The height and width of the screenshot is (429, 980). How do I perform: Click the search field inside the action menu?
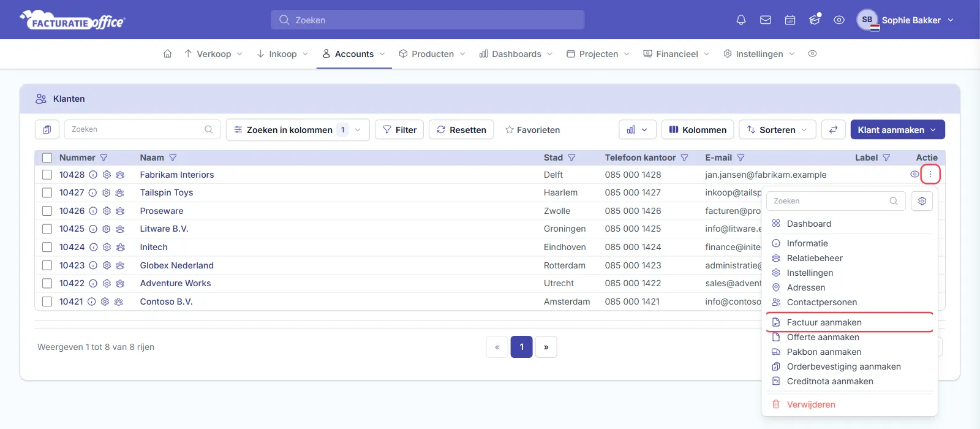tap(836, 201)
